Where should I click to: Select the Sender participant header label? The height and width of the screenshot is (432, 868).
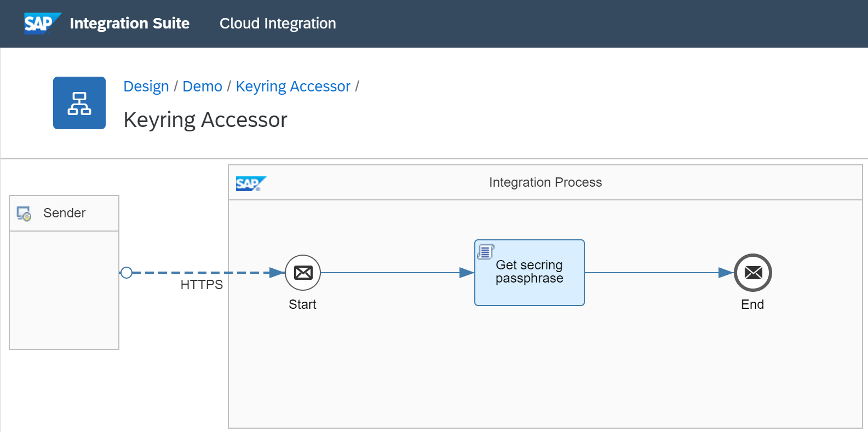(x=65, y=213)
